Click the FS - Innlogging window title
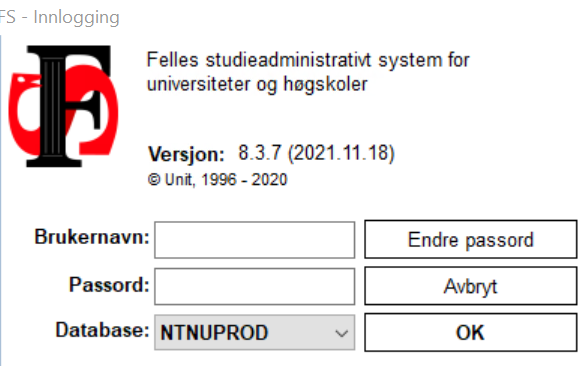 coord(60,17)
